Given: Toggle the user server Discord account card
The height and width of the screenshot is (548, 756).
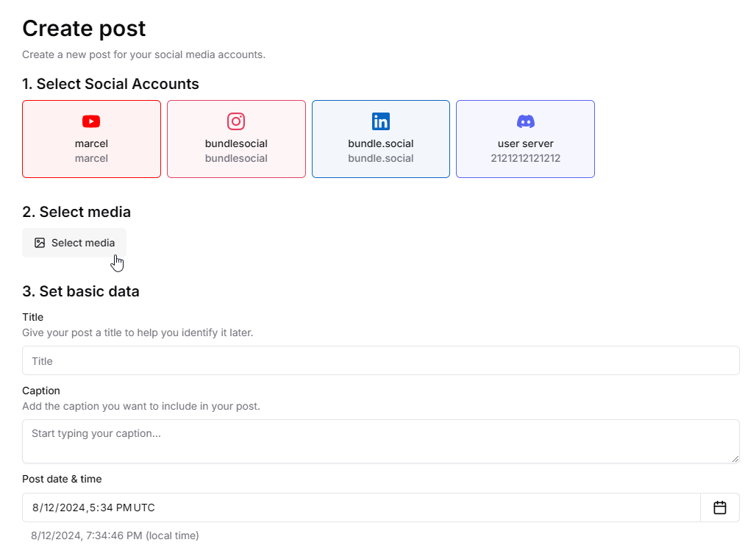Looking at the screenshot, I should point(526,139).
